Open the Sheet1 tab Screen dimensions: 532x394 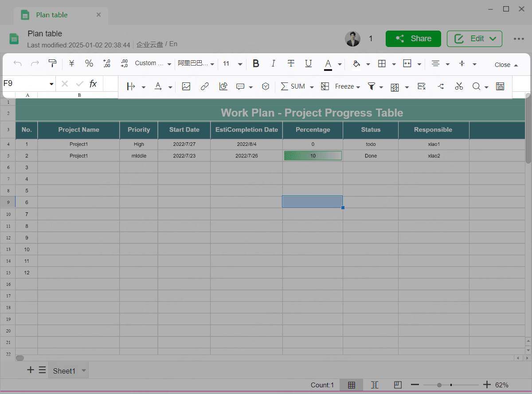[64, 371]
